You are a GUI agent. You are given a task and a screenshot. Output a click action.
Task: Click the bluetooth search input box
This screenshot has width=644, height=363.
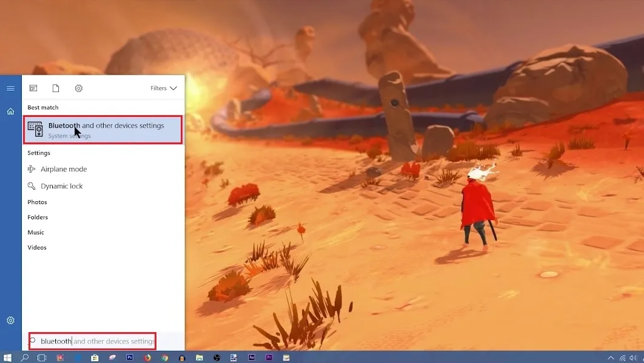[x=94, y=341]
